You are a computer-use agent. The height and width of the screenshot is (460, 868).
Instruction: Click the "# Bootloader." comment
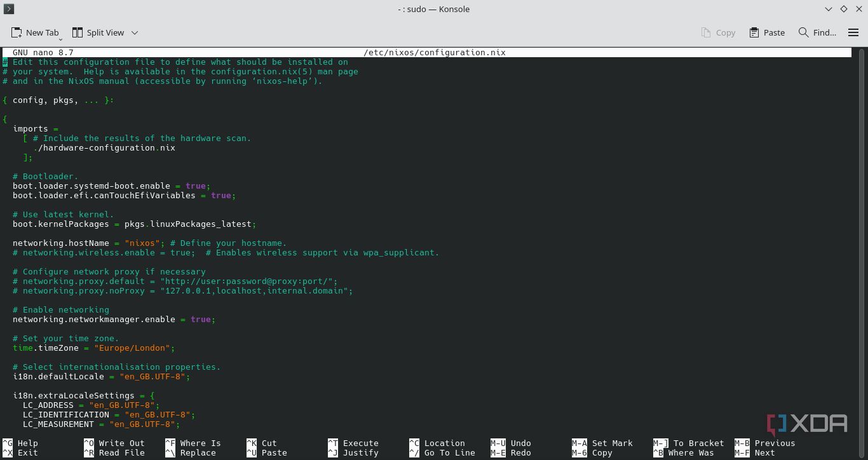pos(46,177)
